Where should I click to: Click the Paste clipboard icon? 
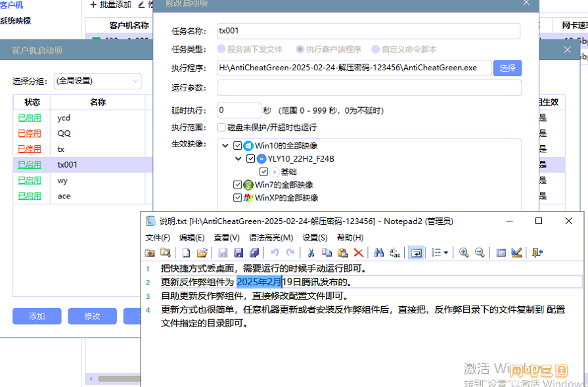[342, 252]
